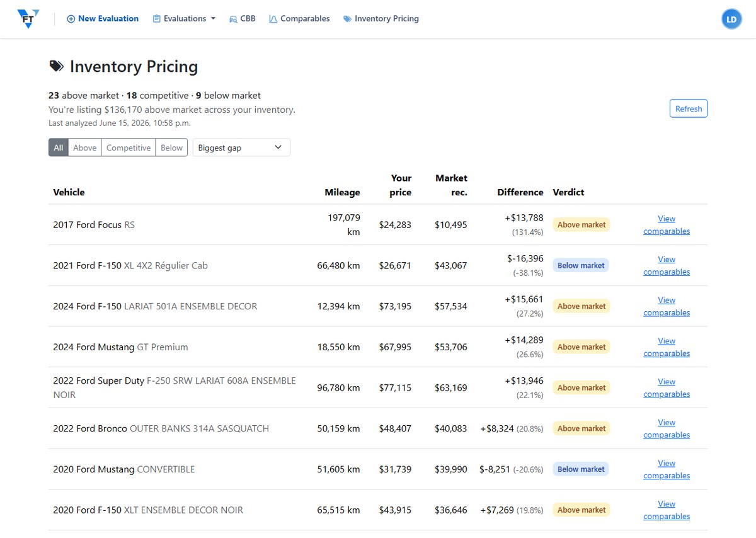Image resolution: width=756 pixels, height=538 pixels.
Task: Click the 2024 Ford Mustang GT Premium name
Action: tap(120, 347)
